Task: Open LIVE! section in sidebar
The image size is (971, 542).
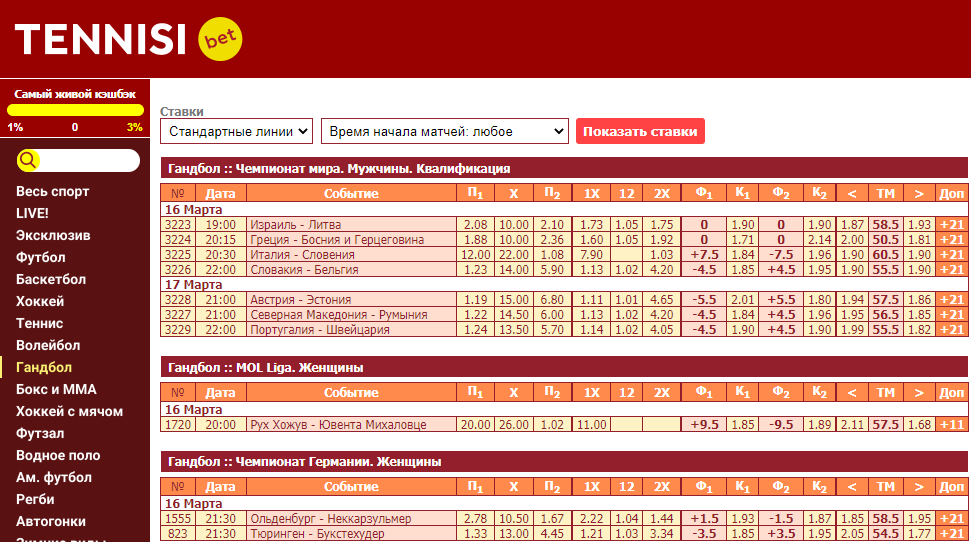Action: point(32,213)
